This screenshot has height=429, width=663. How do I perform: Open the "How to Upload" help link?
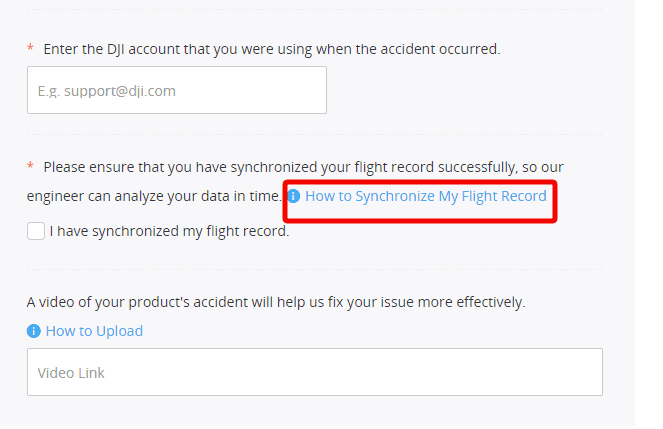[94, 331]
